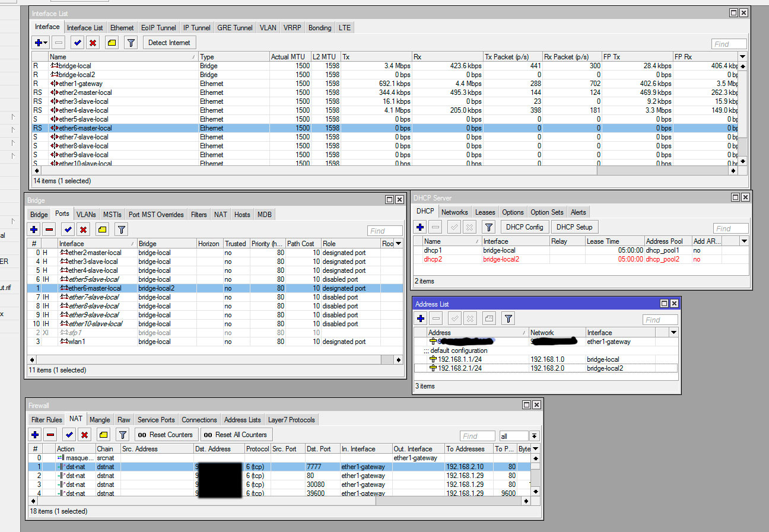Switch to Filter Rules tab in Firewall
Viewport: 769px width, 532px height.
(46, 419)
